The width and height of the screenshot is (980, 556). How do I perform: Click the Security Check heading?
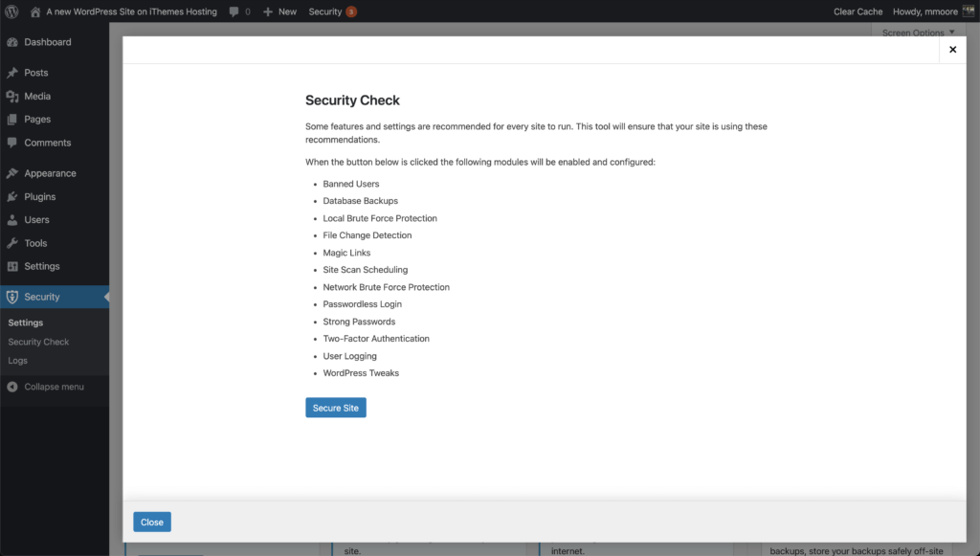tap(352, 100)
